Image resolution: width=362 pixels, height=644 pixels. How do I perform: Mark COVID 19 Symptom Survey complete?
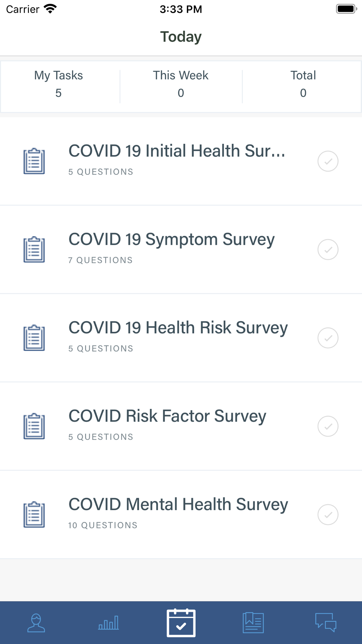click(x=328, y=250)
